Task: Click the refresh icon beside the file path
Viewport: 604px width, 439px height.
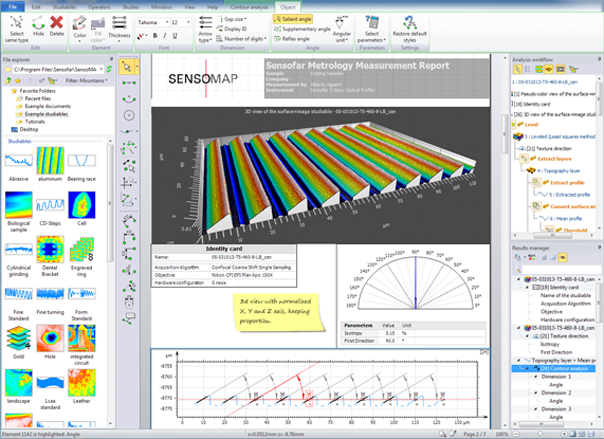Action: 109,69
